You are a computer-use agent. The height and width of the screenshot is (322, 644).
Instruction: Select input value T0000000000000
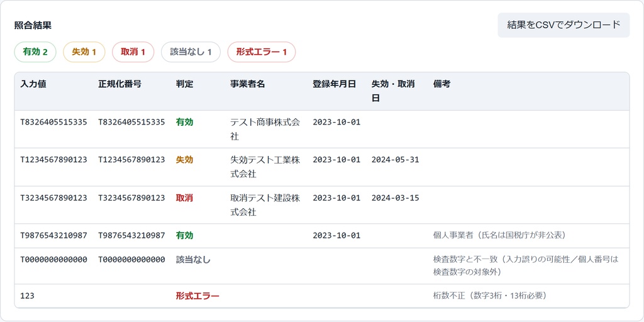[54, 260]
